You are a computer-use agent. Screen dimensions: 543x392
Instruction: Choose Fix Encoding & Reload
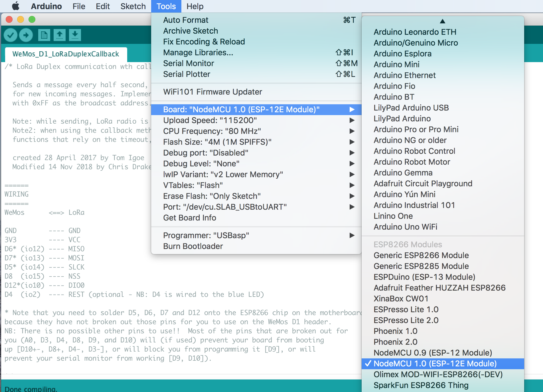point(256,42)
